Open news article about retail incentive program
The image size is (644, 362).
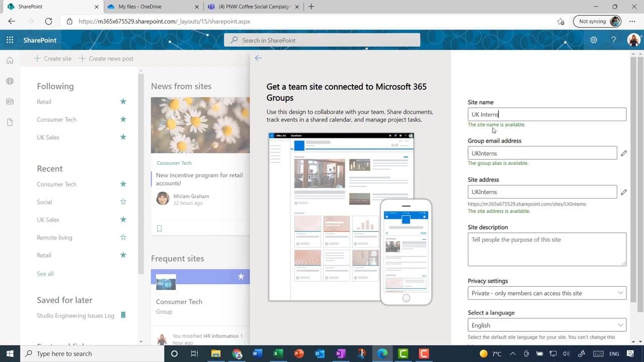pyautogui.click(x=199, y=179)
